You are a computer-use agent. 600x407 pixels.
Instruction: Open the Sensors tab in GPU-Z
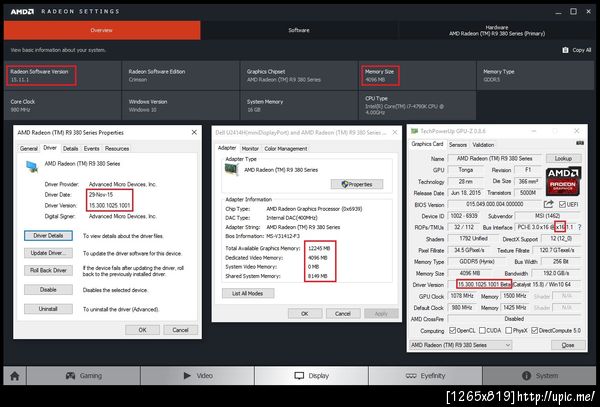(x=458, y=145)
